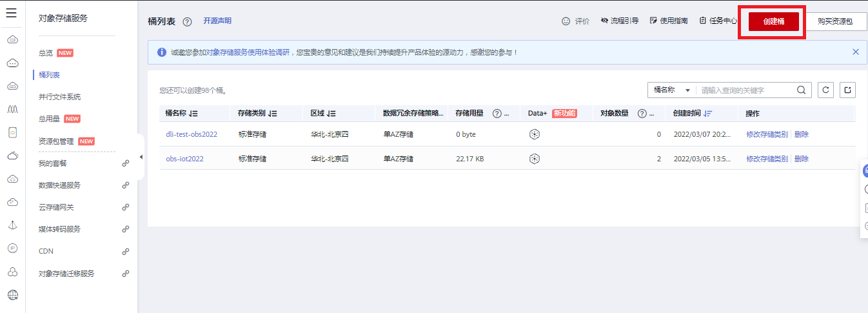Screen dimensions: 868x313
Task: Refresh the bucket list
Action: click(x=825, y=90)
